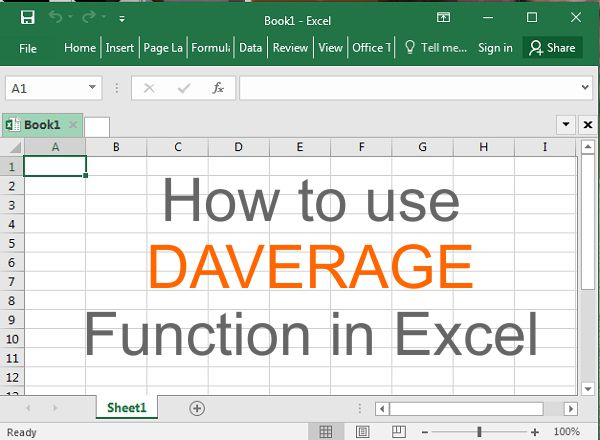Select row 1 header
600x440 pixels.
pos(12,166)
